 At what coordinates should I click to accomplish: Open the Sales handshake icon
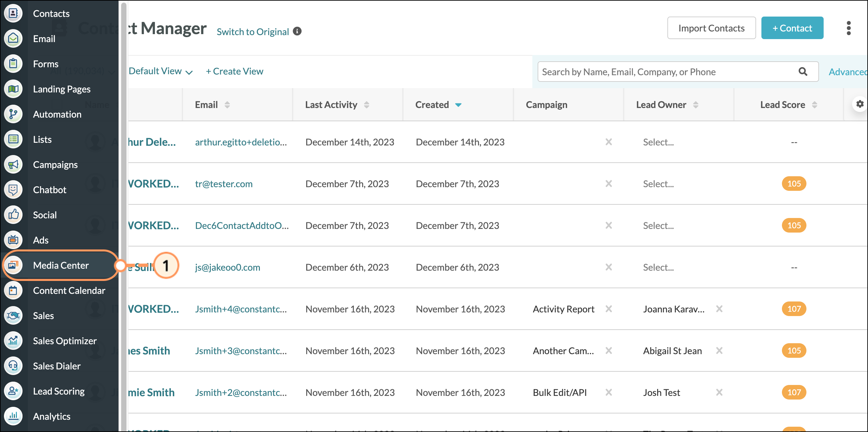click(x=13, y=316)
